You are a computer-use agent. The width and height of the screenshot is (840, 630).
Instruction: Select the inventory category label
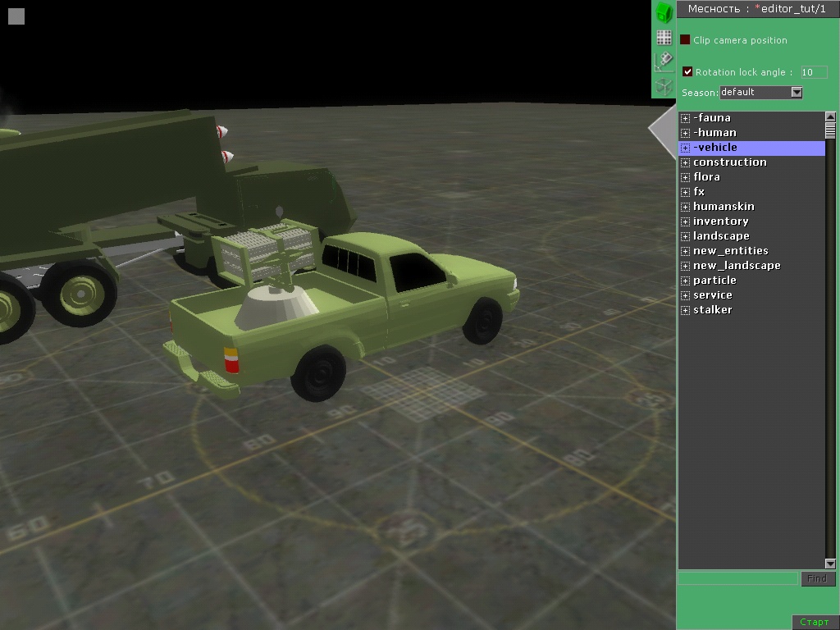click(720, 221)
